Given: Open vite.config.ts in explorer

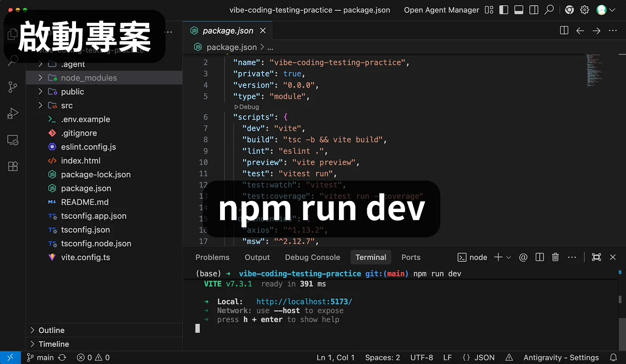Looking at the screenshot, I should tap(85, 257).
